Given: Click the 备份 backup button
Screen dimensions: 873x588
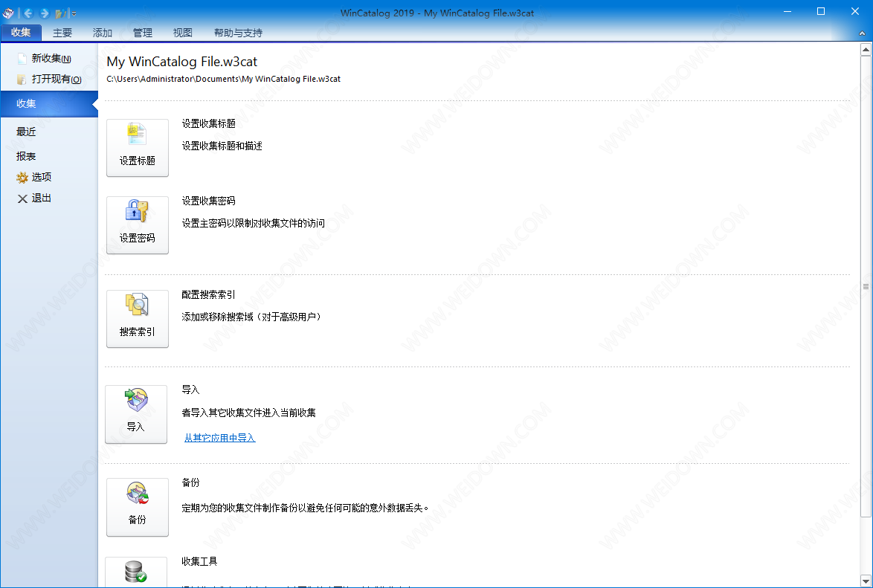Looking at the screenshot, I should point(138,507).
